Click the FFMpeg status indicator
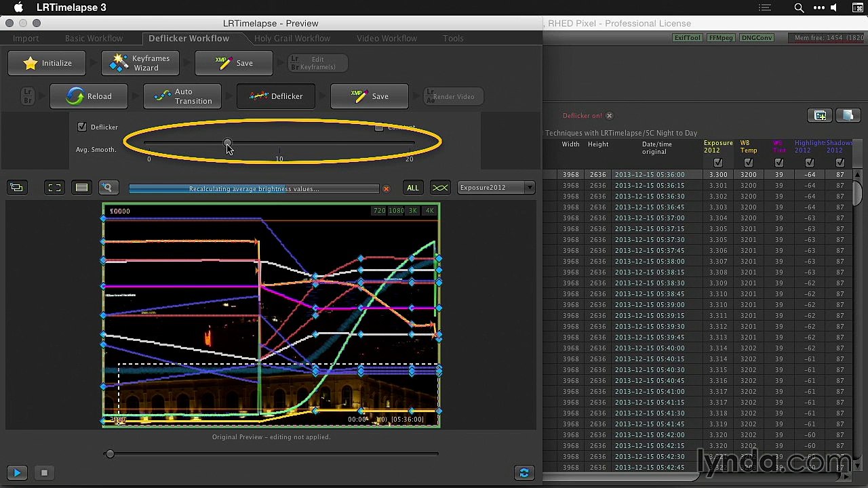 click(x=721, y=38)
